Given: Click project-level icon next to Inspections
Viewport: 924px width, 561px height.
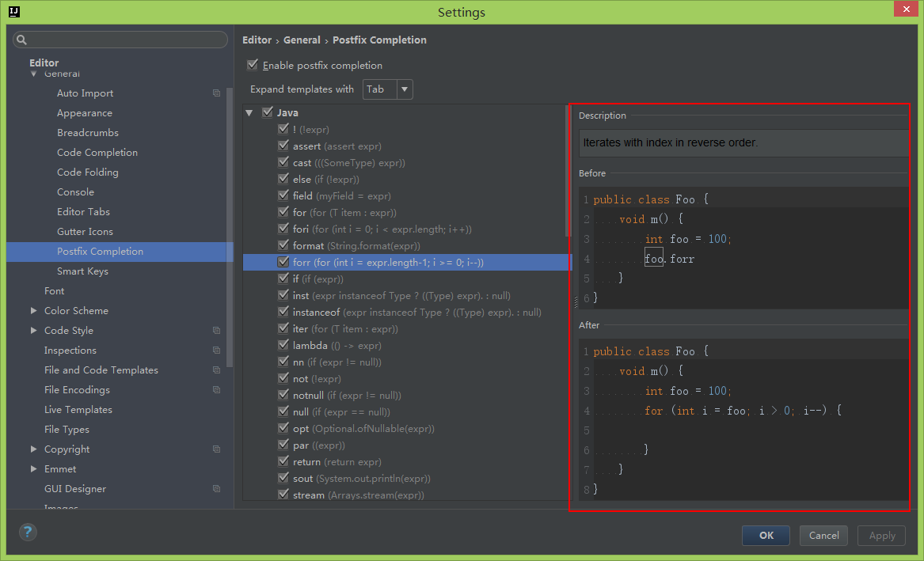Looking at the screenshot, I should (x=216, y=351).
